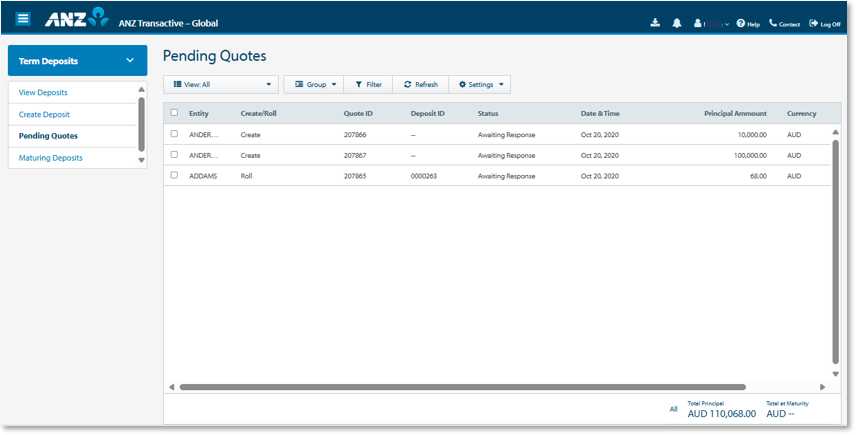Open the notifications bell icon

pos(677,23)
